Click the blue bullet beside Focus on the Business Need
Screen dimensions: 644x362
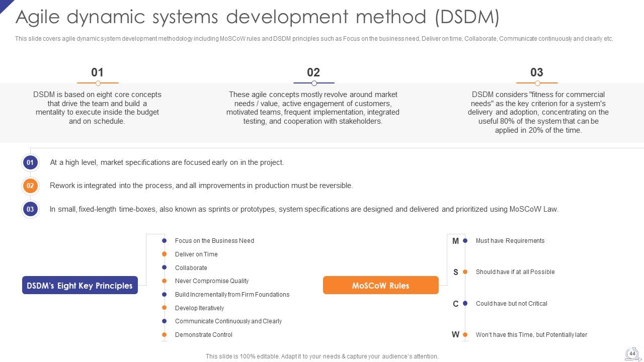(x=164, y=241)
